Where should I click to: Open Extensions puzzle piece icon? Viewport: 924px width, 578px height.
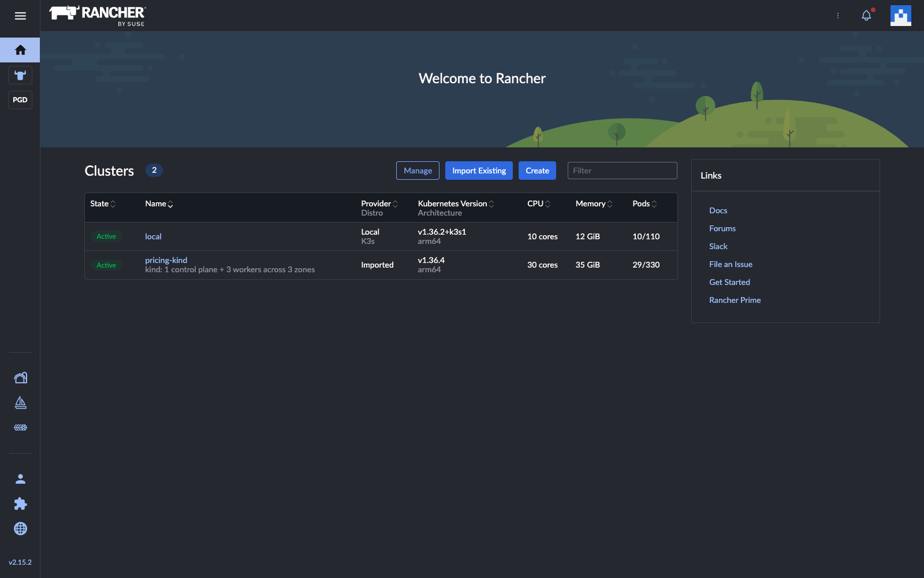(x=20, y=503)
